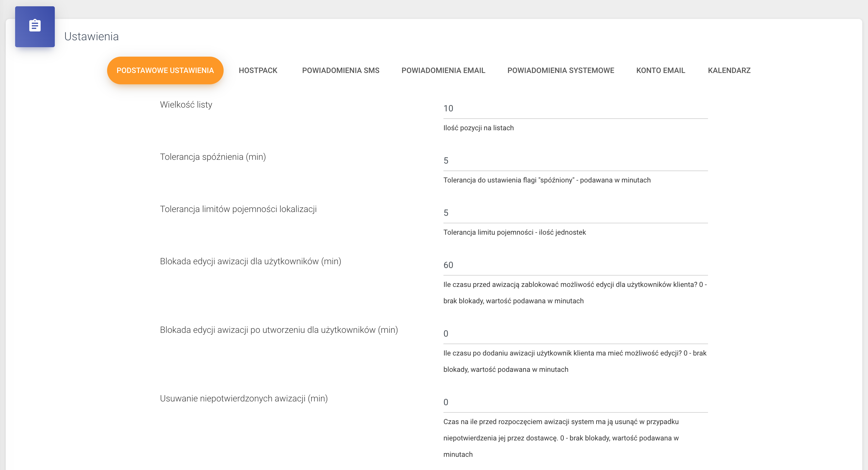
Task: Select the Podstawowe Ustawienia tab
Action: click(165, 70)
